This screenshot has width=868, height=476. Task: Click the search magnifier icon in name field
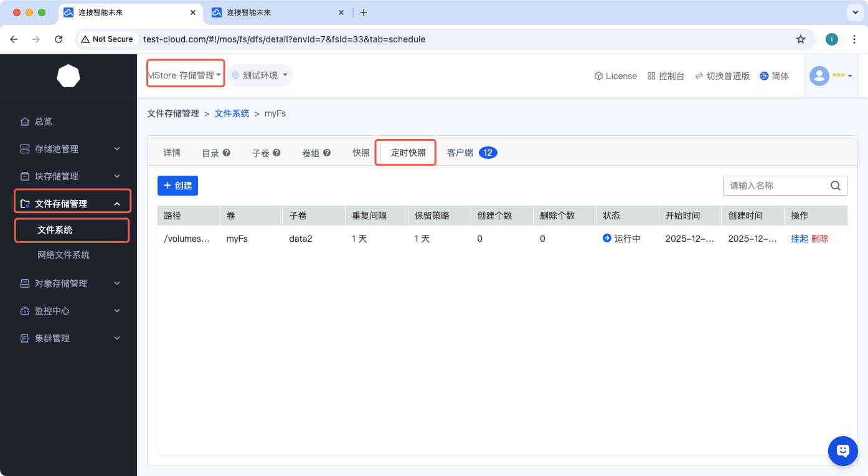point(835,186)
